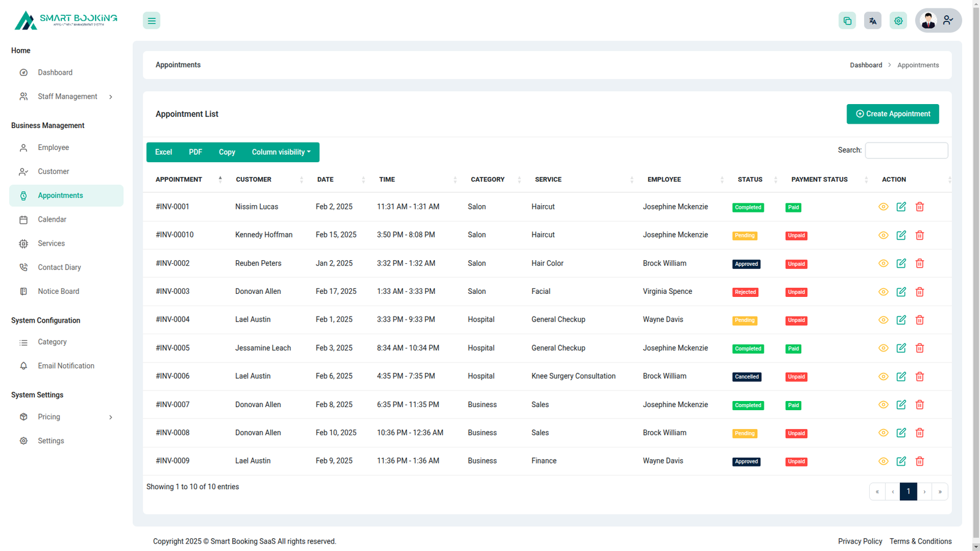The image size is (980, 551).
Task: Click eye icon for #INV-0008 row
Action: 883,433
